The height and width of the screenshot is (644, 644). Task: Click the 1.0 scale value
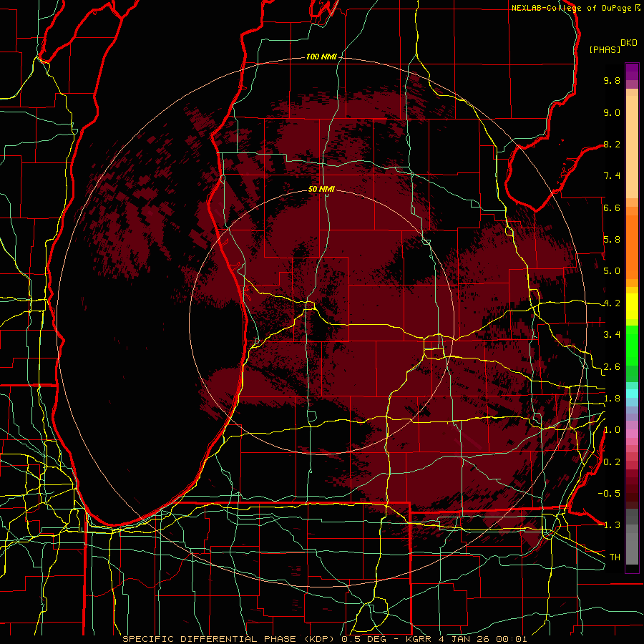click(612, 430)
